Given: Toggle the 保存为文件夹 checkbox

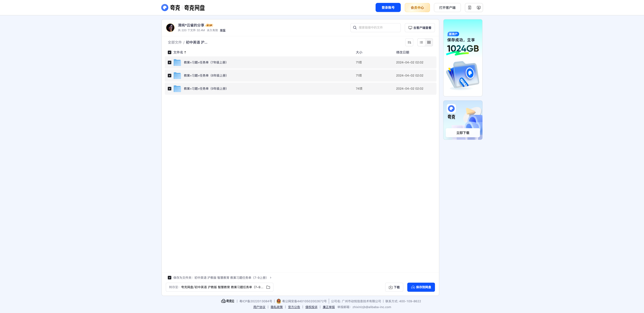Looking at the screenshot, I should [170, 278].
